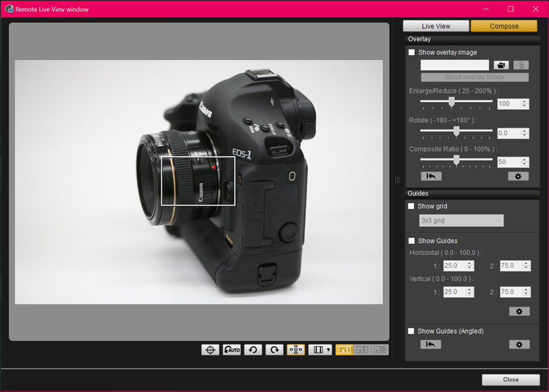Select x10 magnification button

point(380,350)
